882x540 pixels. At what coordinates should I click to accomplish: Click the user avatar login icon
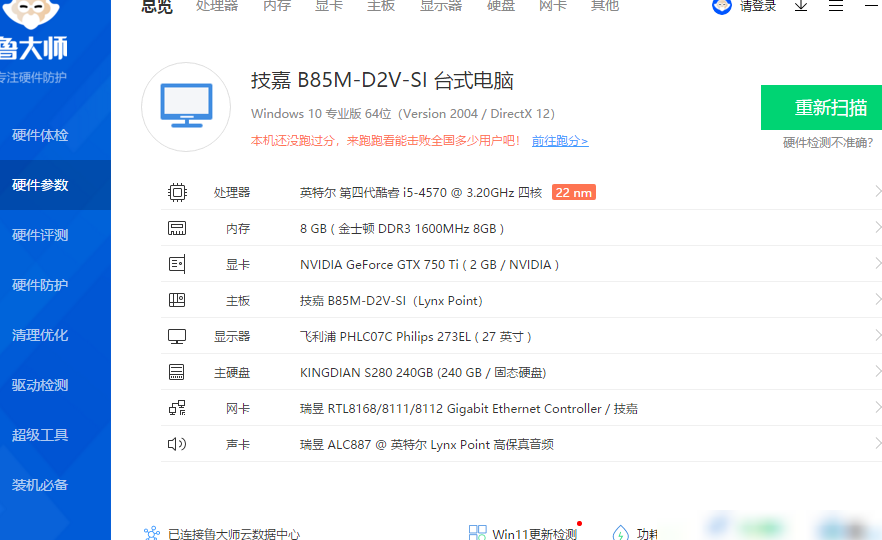click(722, 6)
